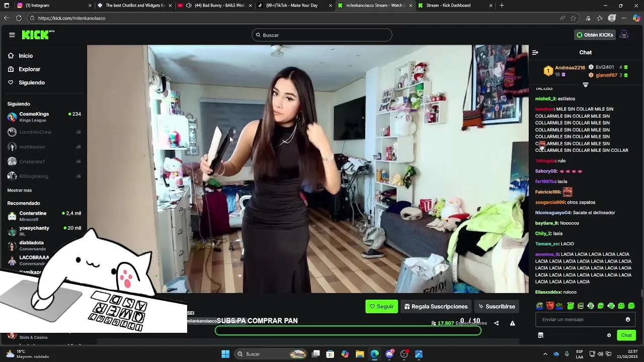The width and height of the screenshot is (644, 362).
Task: Expand Mostrar más in followed channels
Action: coord(20,190)
